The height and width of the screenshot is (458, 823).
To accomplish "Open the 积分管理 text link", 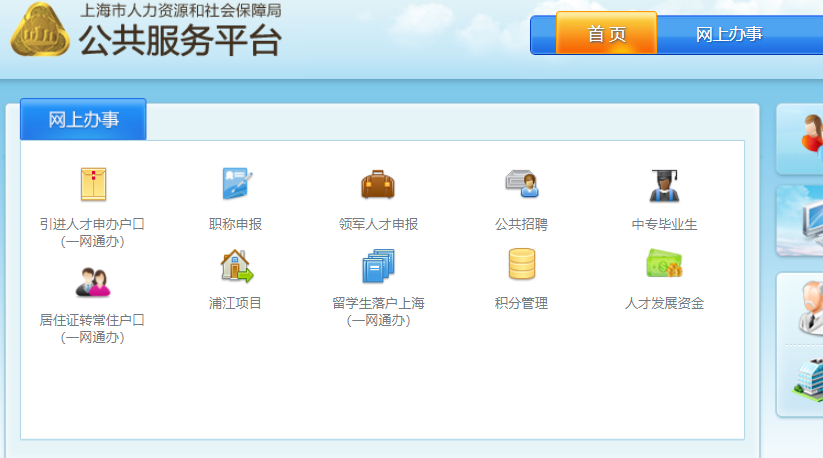I will coord(521,303).
